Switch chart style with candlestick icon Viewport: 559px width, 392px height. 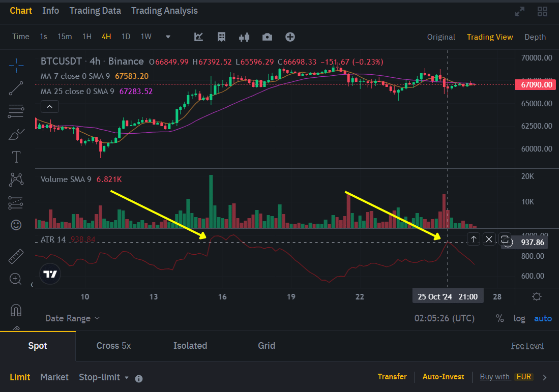click(244, 37)
